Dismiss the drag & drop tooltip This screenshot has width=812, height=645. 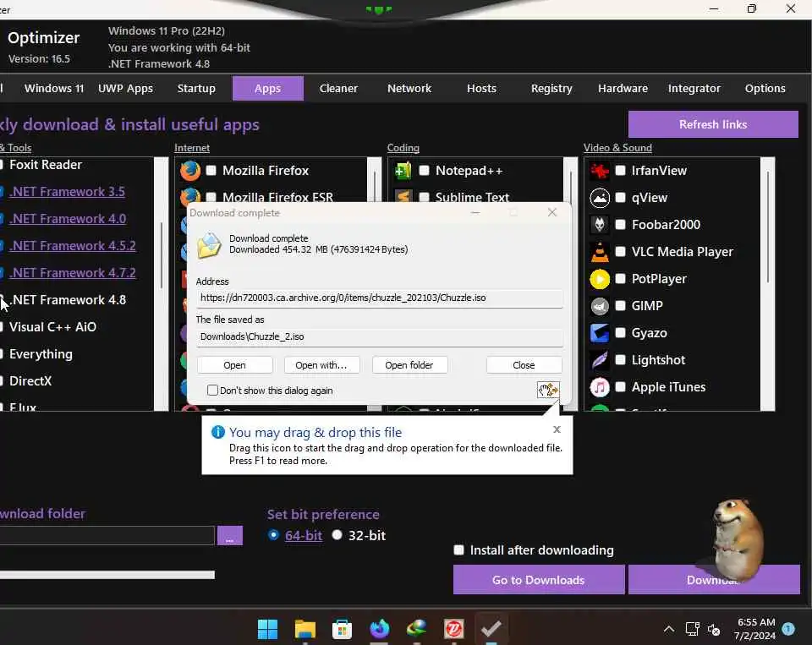557,429
